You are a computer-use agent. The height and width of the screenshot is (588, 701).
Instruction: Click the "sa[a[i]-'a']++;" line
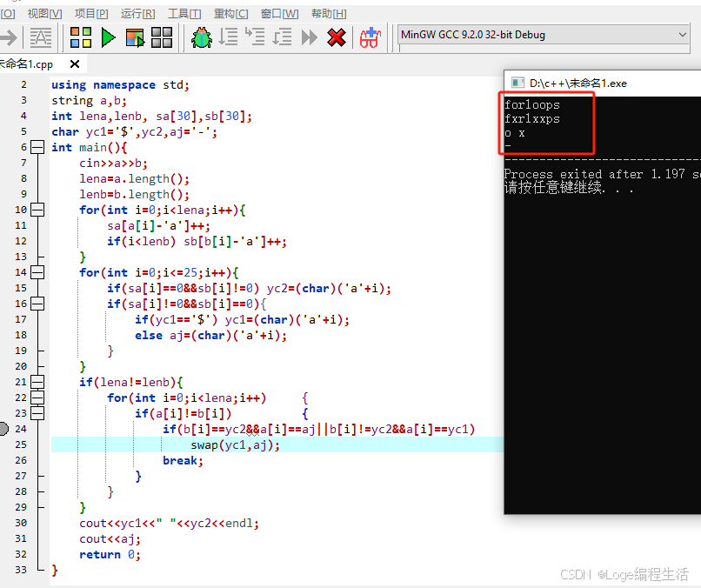tap(158, 226)
